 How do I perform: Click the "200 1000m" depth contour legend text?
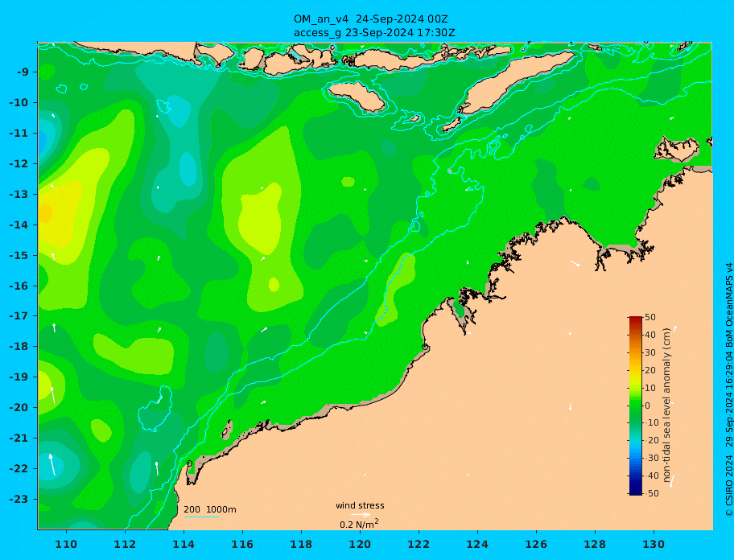[210, 509]
